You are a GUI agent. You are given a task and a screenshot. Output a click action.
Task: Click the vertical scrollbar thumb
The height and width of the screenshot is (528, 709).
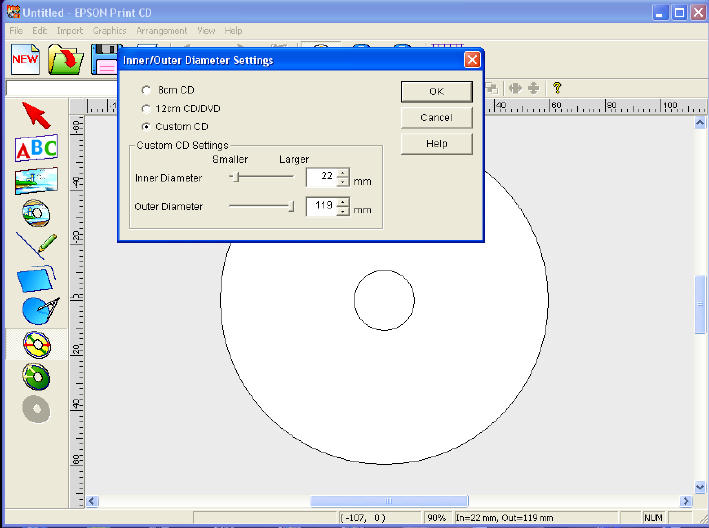(x=700, y=304)
